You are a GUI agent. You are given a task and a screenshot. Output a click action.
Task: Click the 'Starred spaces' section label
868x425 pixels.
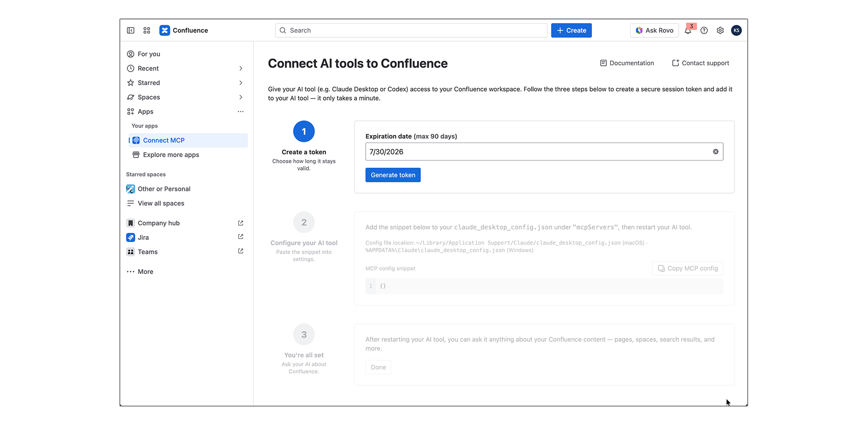pyautogui.click(x=146, y=175)
